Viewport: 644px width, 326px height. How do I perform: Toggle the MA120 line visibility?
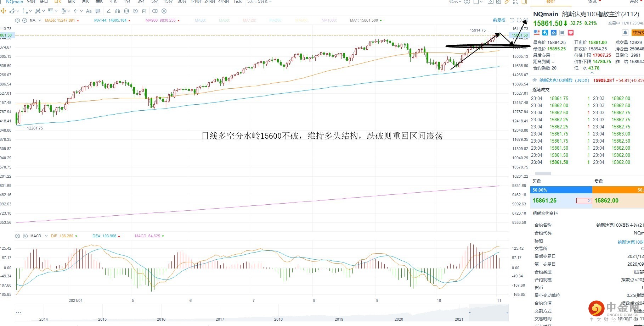click(x=249, y=20)
